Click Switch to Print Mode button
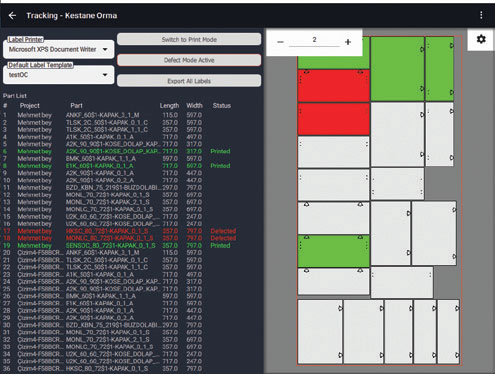 click(x=189, y=39)
